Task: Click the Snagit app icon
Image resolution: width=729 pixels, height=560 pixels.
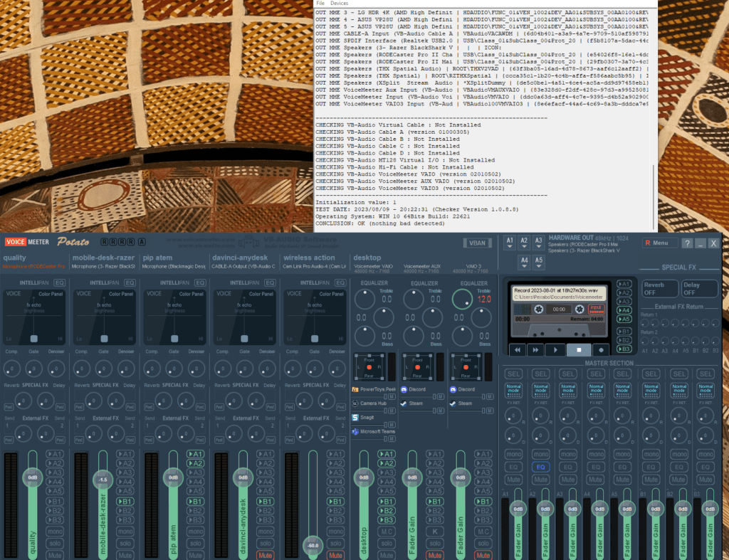Action: (355, 417)
